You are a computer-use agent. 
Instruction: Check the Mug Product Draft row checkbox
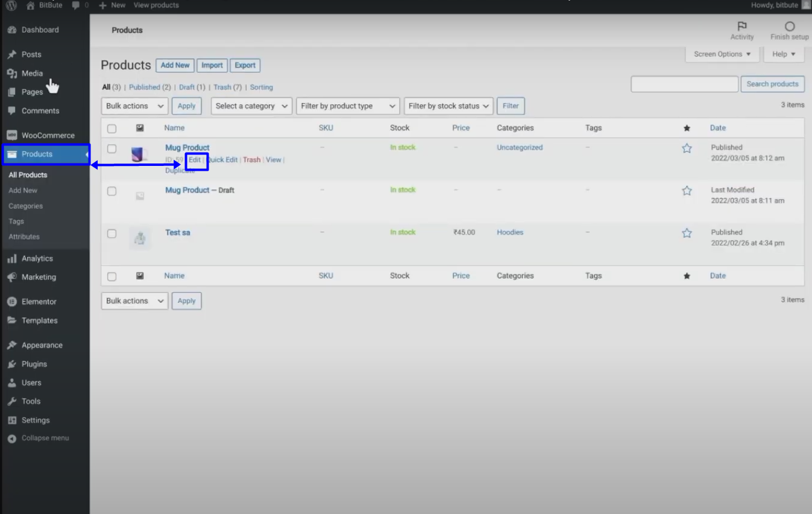pos(112,191)
